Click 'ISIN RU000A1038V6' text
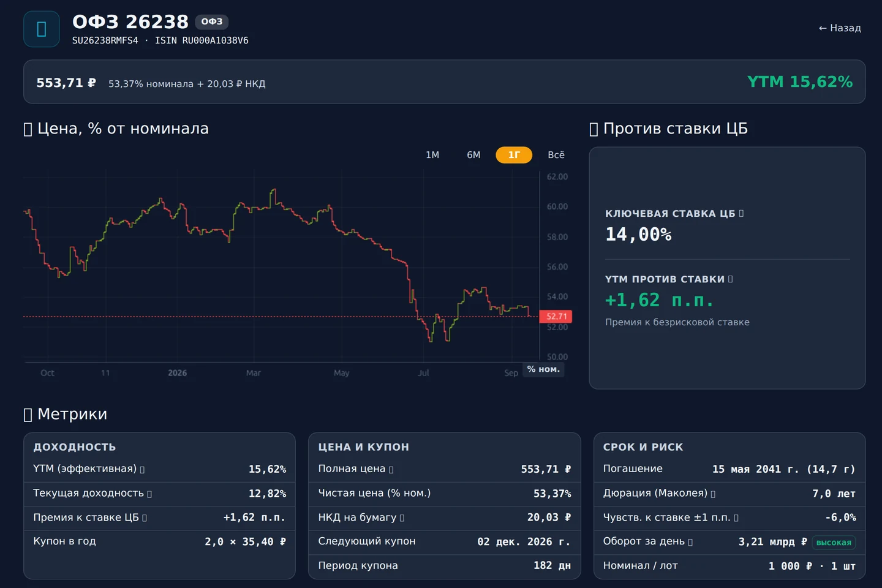The height and width of the screenshot is (588, 882). click(x=202, y=40)
